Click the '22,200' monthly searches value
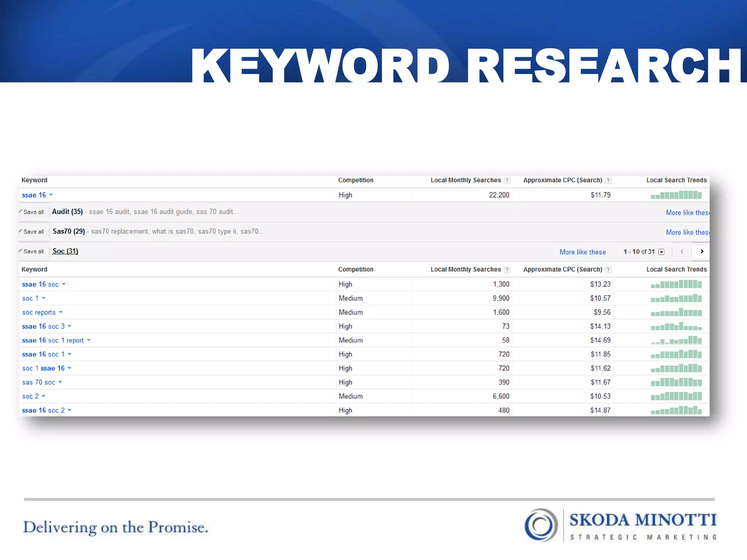The image size is (747, 560). coord(499,195)
